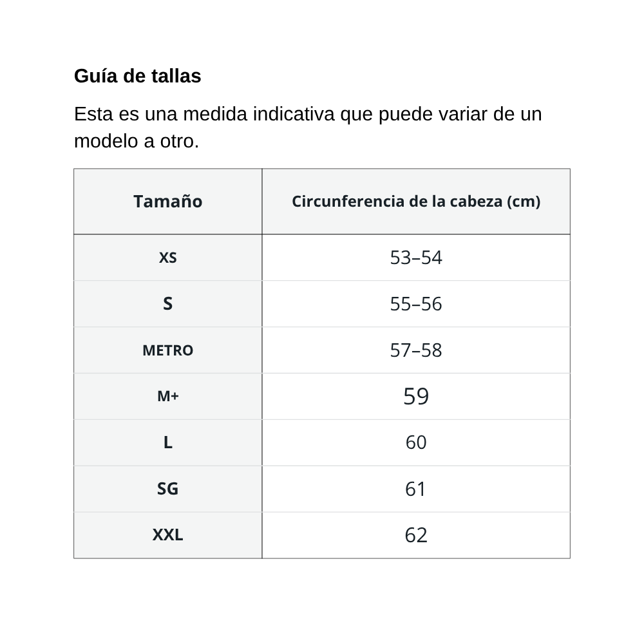Select the 59 measurement value

pos(416,396)
